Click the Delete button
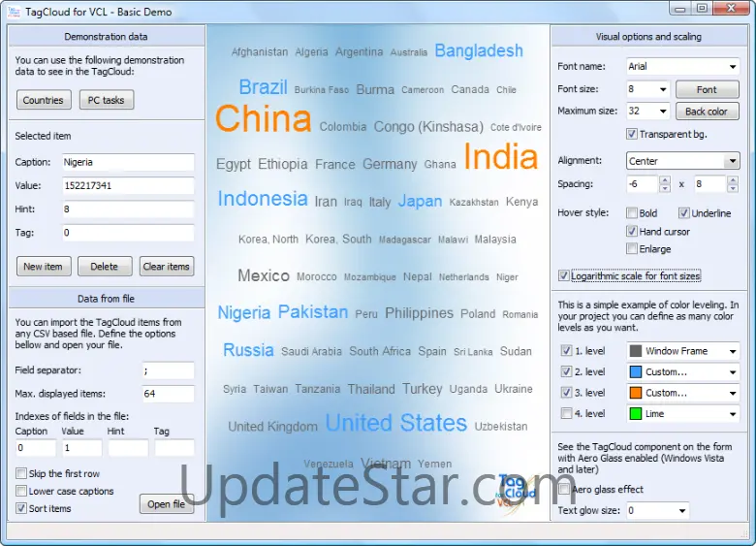Screen dimensions: 756x546 (105, 267)
